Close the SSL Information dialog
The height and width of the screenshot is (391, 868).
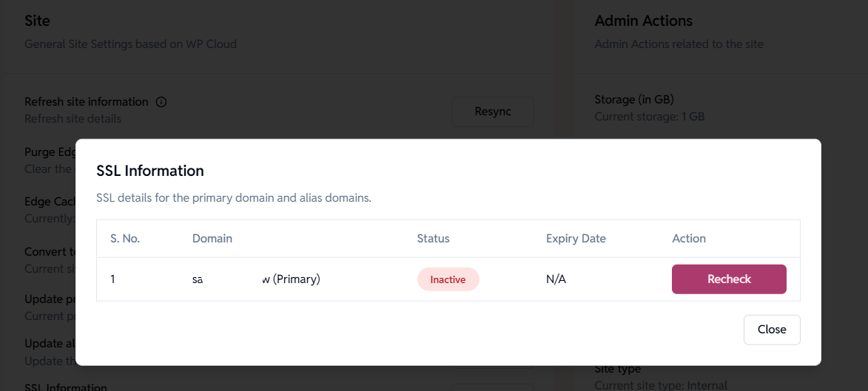pos(771,330)
